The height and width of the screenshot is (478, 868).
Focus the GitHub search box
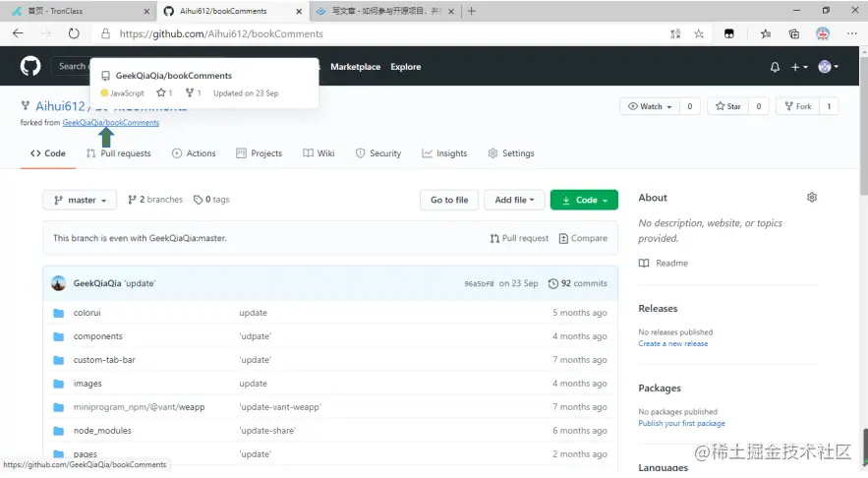tap(71, 66)
